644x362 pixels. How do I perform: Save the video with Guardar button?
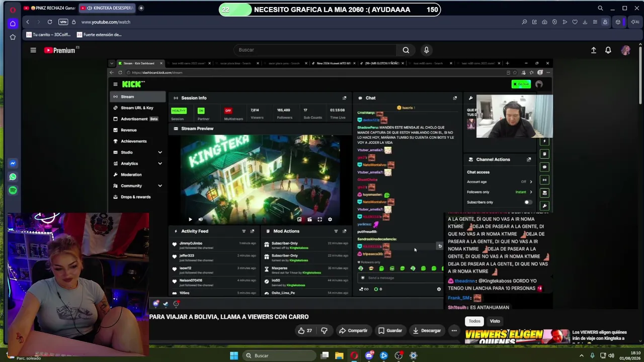click(x=390, y=330)
